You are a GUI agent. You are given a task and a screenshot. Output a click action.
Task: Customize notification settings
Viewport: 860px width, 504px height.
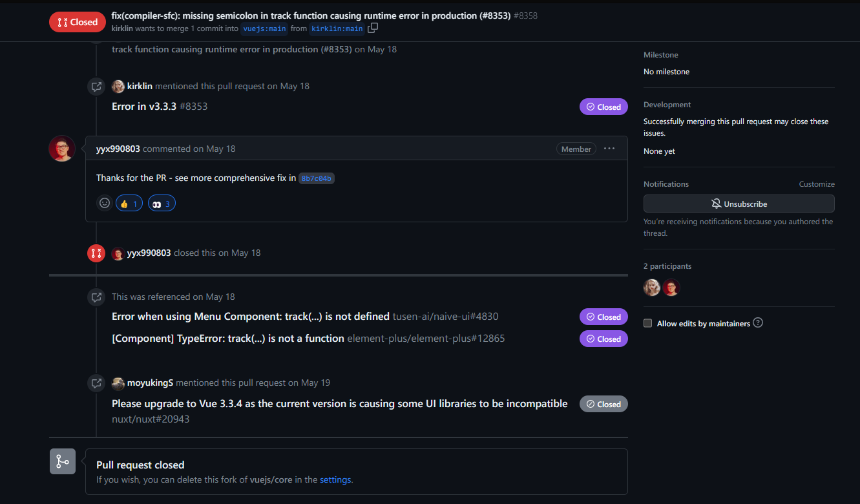click(816, 184)
